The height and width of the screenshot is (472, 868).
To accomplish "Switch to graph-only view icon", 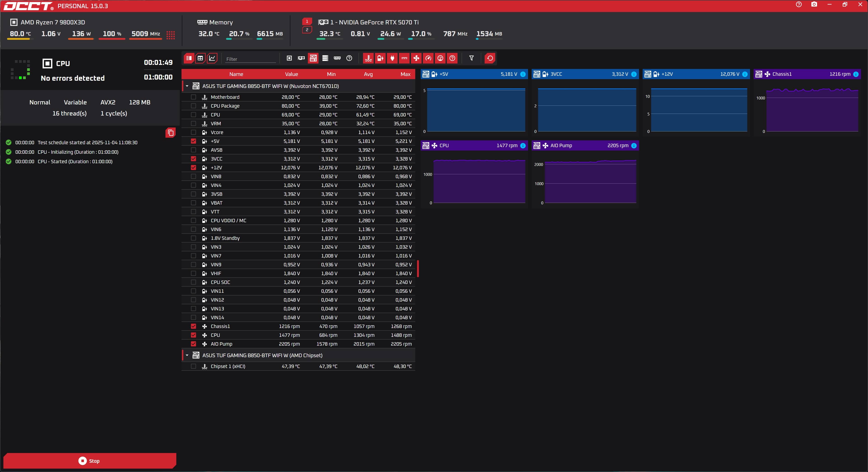I will coord(212,58).
